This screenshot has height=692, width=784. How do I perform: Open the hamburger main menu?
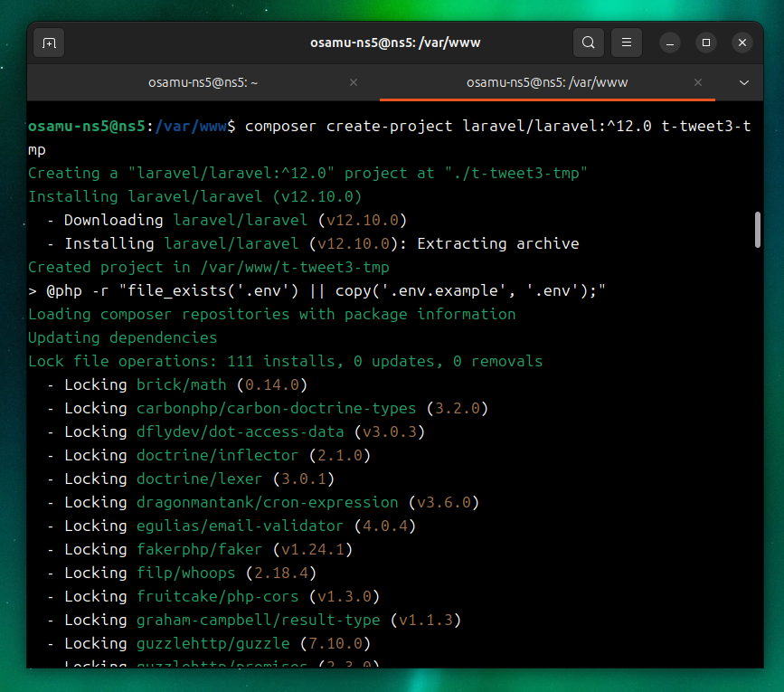(x=626, y=43)
